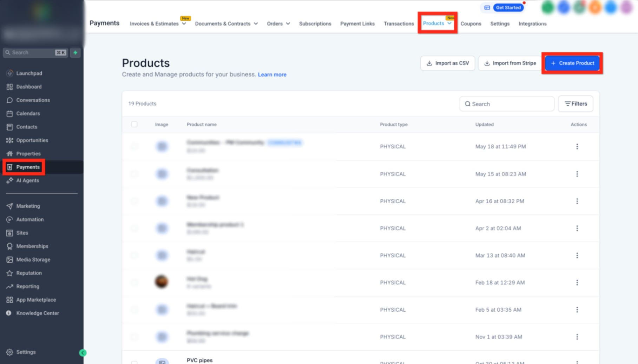Open the Dashboard sidebar item
Screen dimensions: 638x364
pos(29,87)
